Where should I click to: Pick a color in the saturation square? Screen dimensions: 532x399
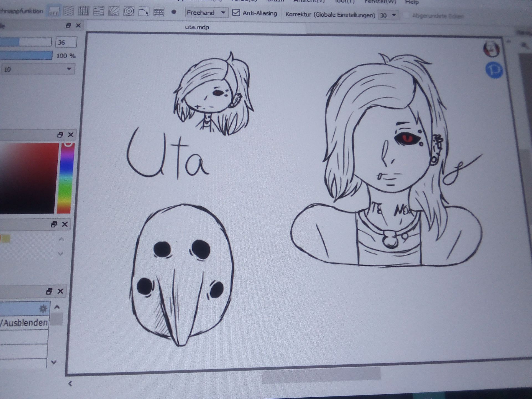coord(29,178)
